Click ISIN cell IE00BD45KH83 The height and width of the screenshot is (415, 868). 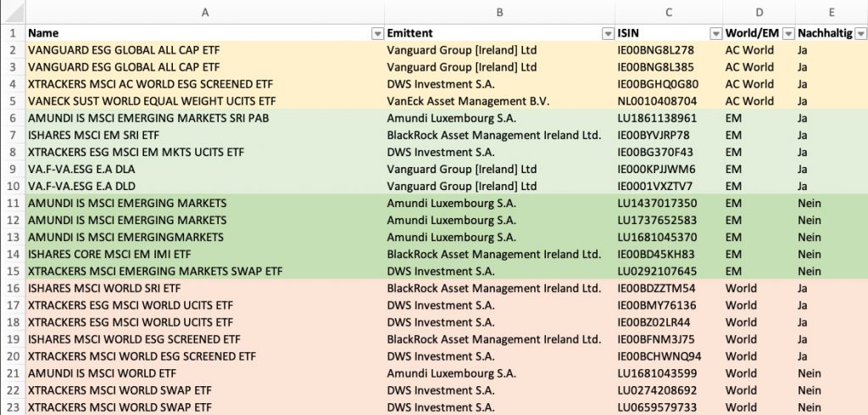coord(669,255)
